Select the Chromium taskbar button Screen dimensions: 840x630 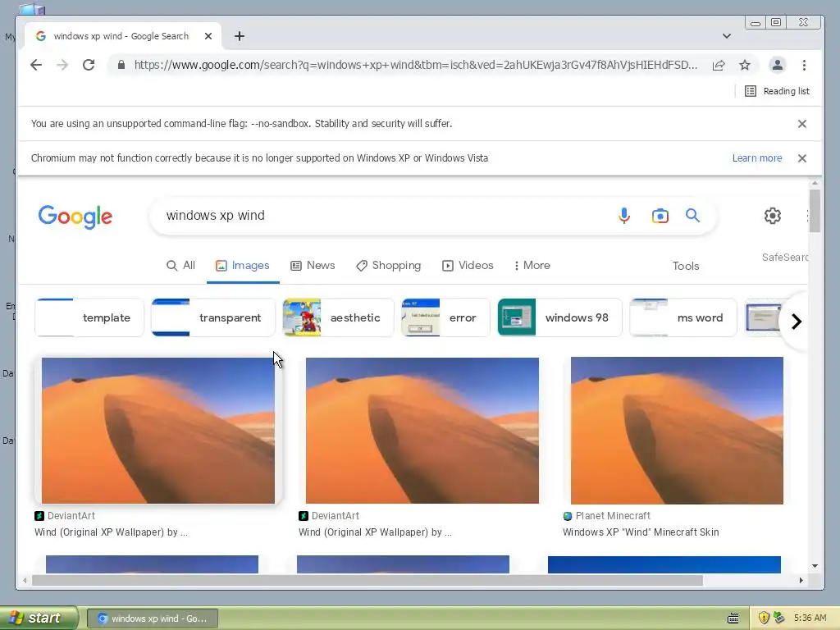[x=152, y=619]
